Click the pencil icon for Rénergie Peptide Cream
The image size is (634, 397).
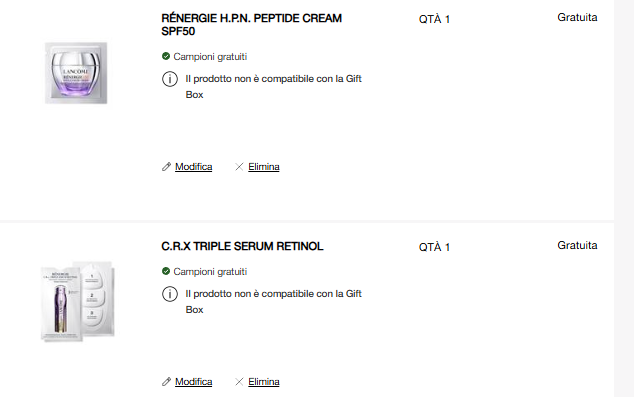point(166,167)
